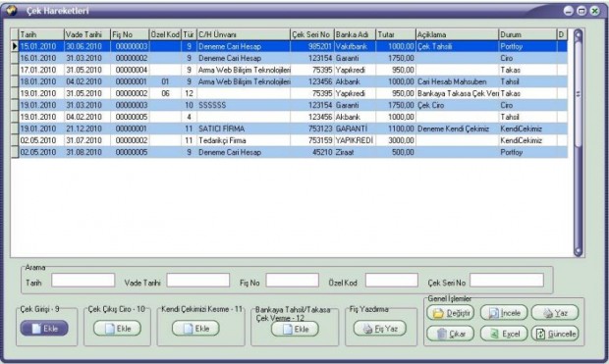The width and height of the screenshot is (609, 364).
Task: Focus the Vade Tarihi search field
Action: (198, 281)
